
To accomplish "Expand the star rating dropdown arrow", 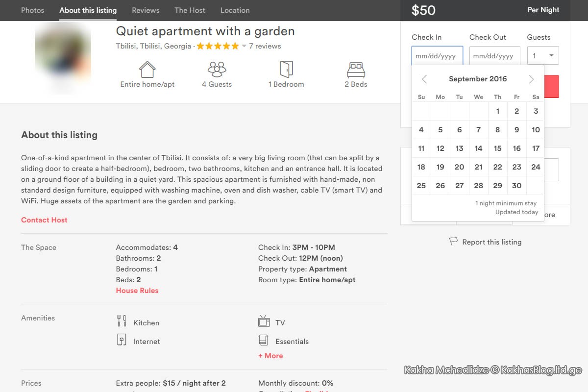I will pyautogui.click(x=244, y=46).
